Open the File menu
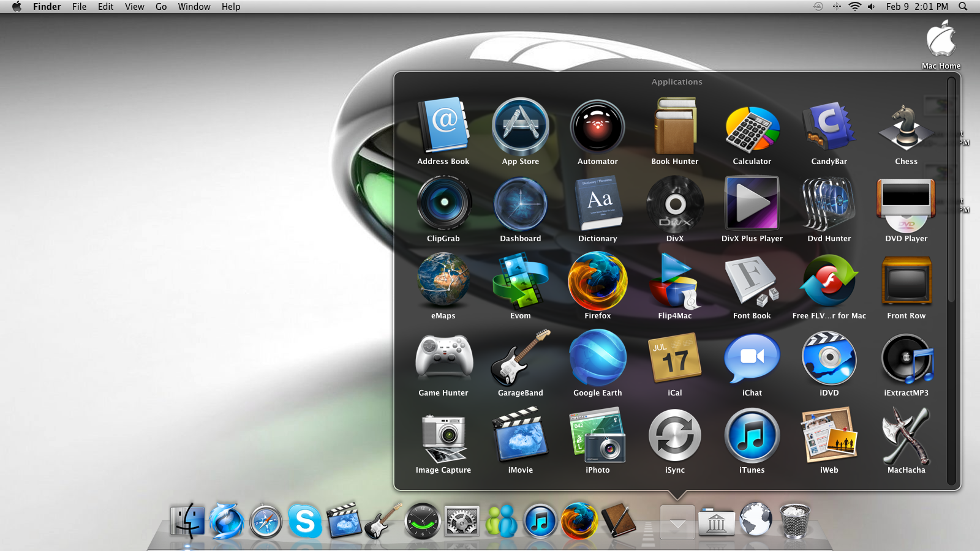980x551 pixels. (x=79, y=6)
